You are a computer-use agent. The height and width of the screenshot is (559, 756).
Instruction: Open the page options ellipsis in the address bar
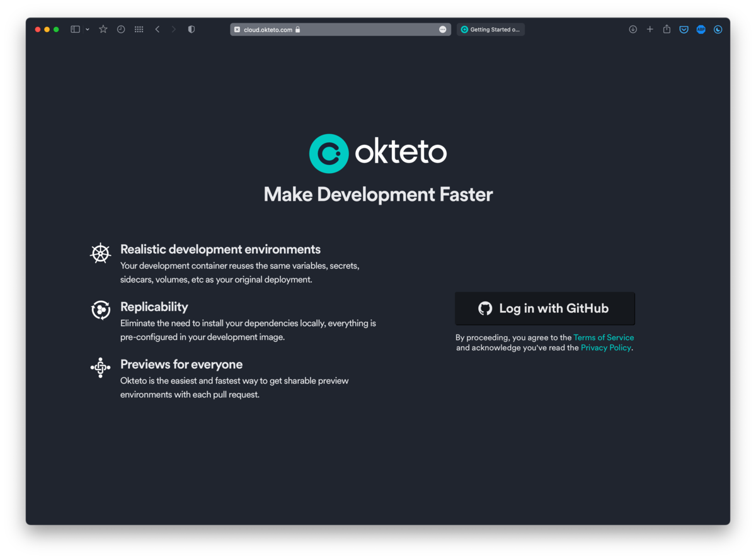[443, 30]
